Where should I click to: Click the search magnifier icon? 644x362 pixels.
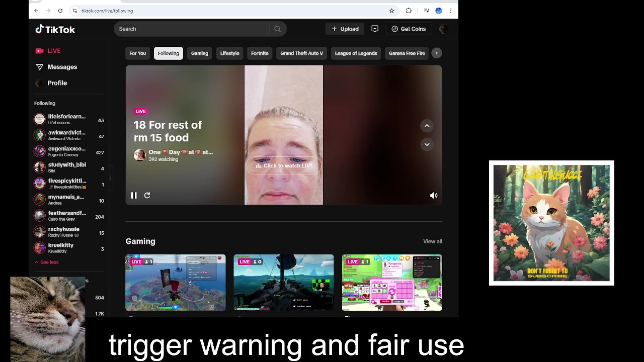(x=277, y=29)
